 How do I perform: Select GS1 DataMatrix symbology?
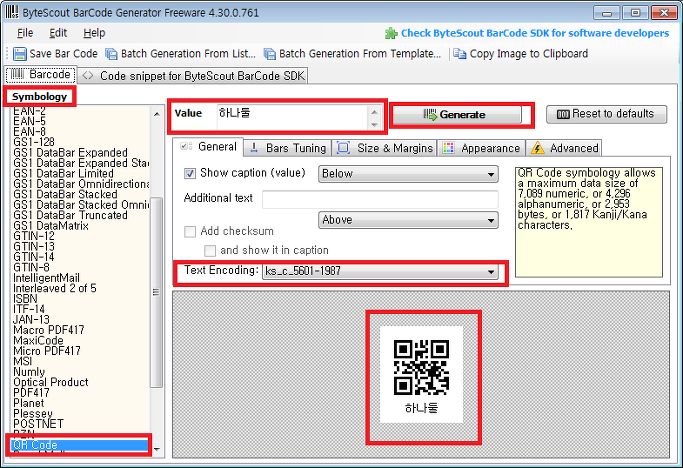click(x=51, y=226)
